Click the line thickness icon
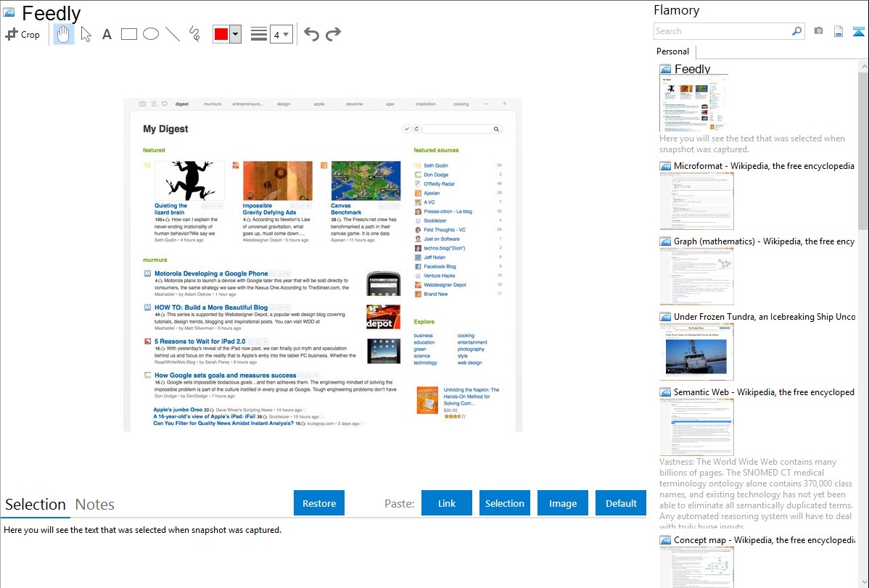 [x=259, y=34]
